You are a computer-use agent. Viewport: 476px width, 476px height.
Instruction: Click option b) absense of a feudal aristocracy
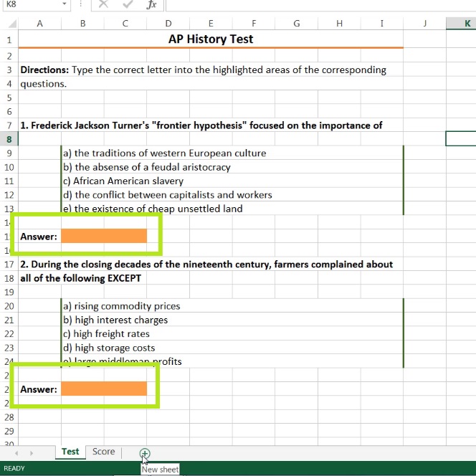point(147,167)
